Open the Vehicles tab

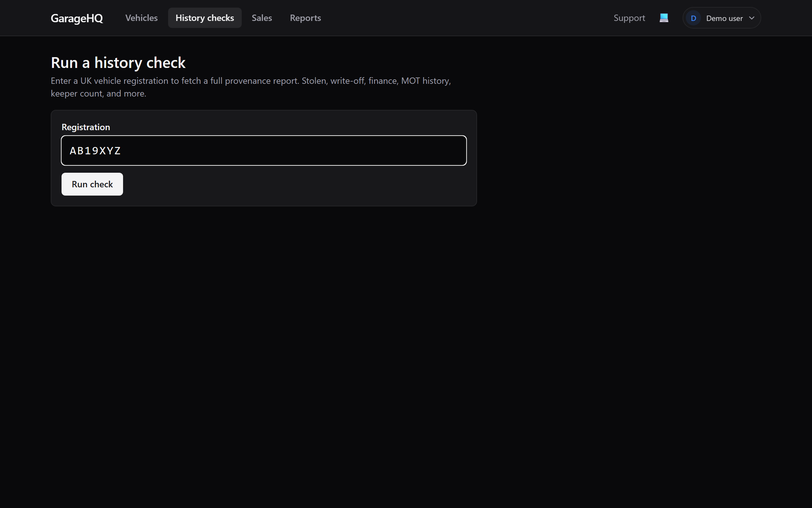(141, 18)
